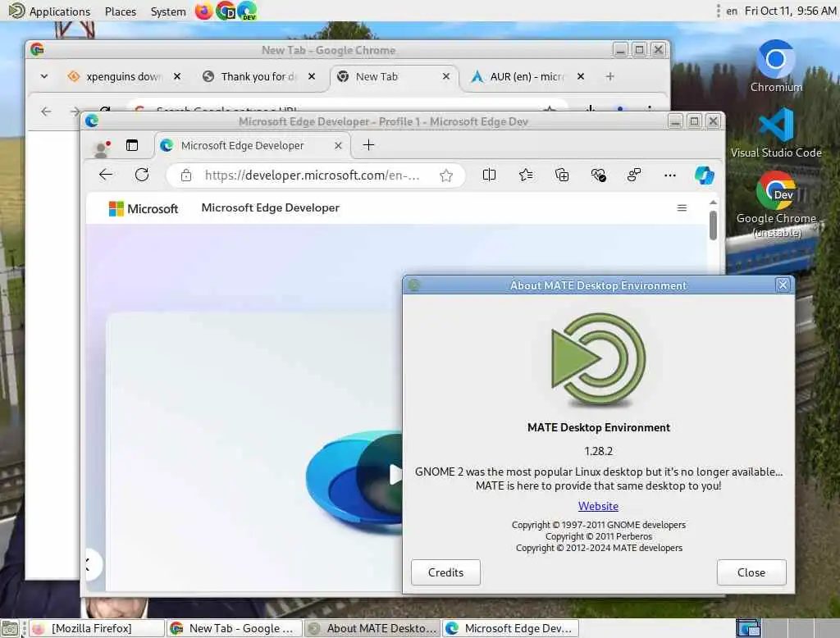Screen dimensions: 840x638
Task: Add a new tab in Chrome
Action: click(609, 76)
